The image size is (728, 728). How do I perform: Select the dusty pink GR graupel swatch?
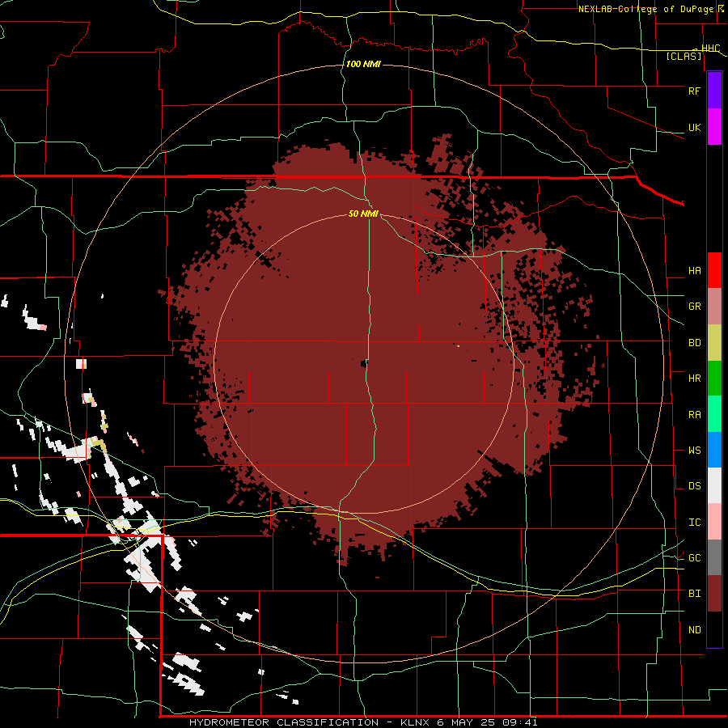click(x=714, y=307)
